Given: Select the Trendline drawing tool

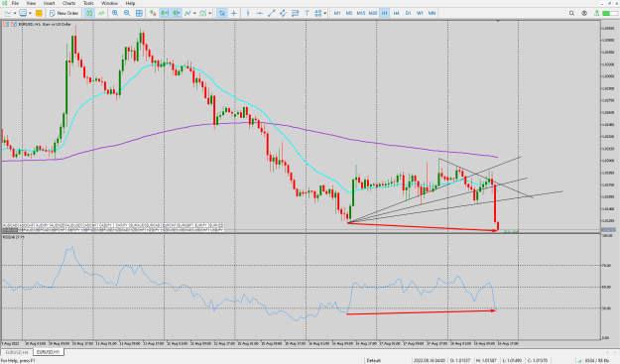Looking at the screenshot, I should click(271, 13).
